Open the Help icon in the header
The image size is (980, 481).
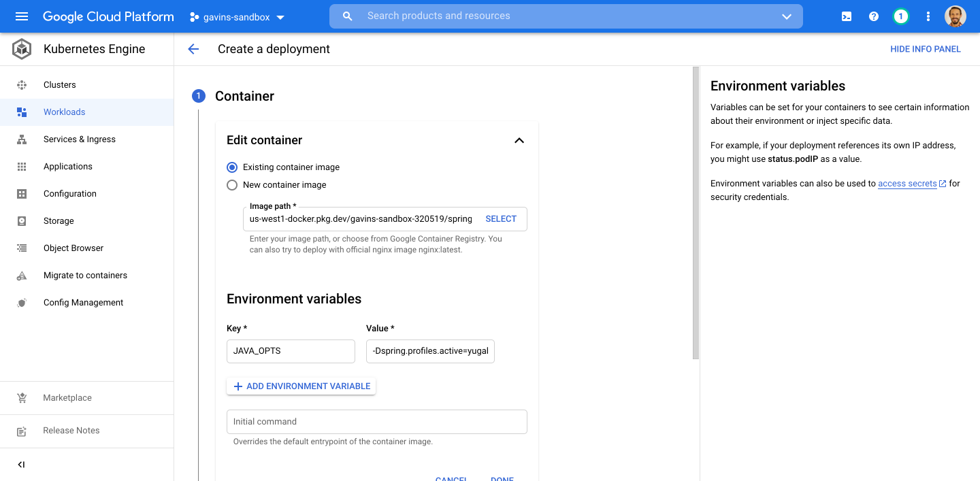pos(874,16)
